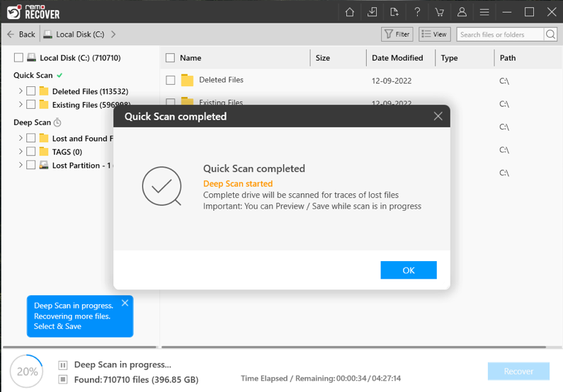
Task: Go to the Home icon
Action: pos(349,12)
